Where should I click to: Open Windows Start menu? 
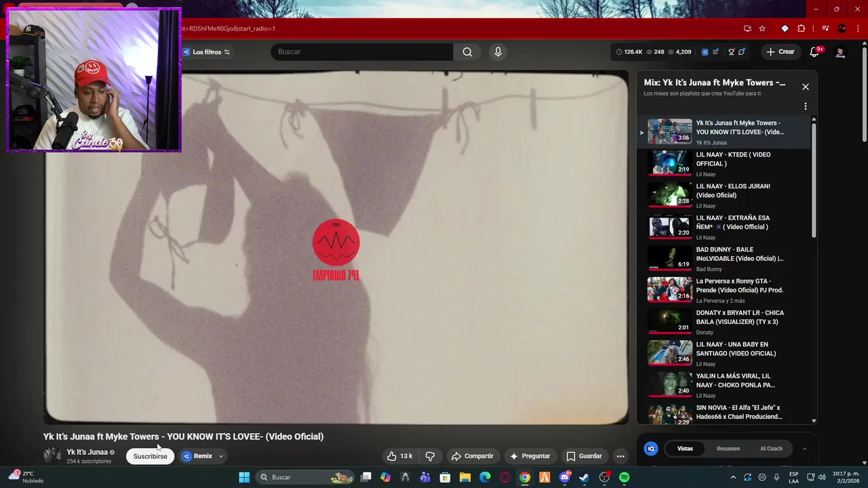(244, 477)
